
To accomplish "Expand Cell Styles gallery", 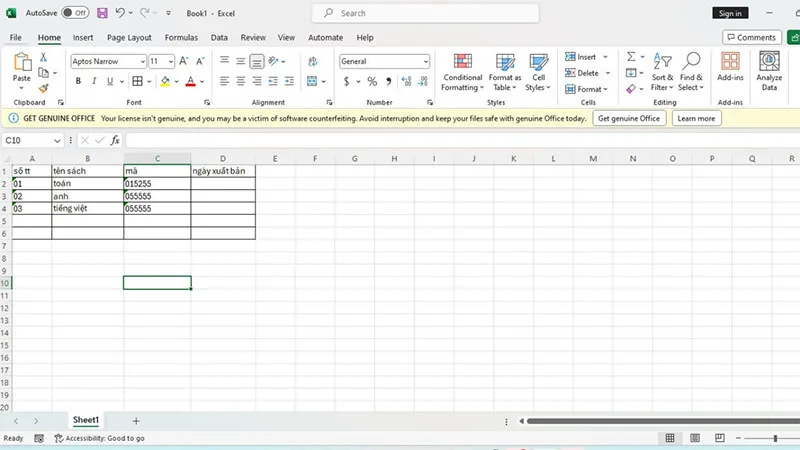I will point(538,72).
